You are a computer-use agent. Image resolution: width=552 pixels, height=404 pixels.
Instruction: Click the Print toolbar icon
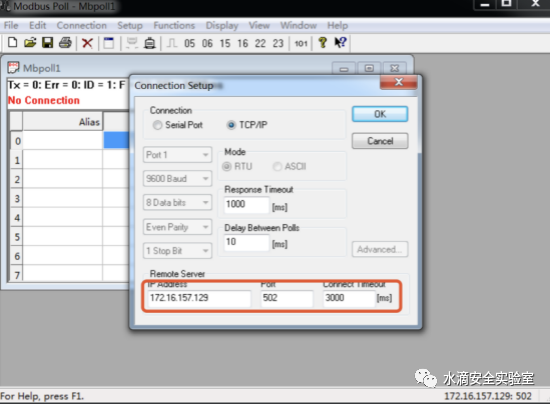65,43
